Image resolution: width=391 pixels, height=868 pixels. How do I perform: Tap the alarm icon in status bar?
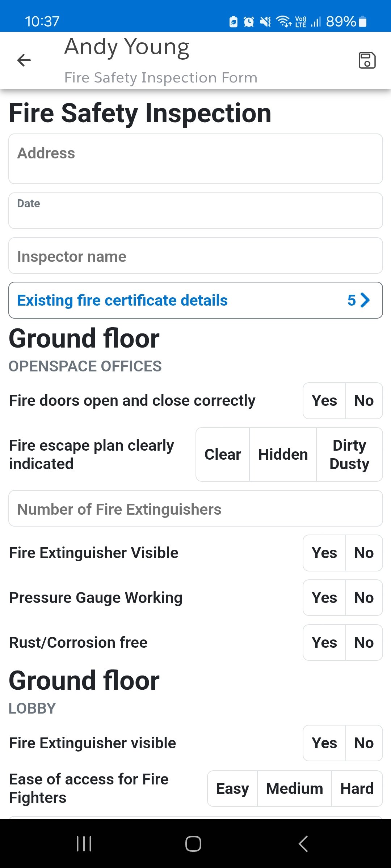click(249, 22)
